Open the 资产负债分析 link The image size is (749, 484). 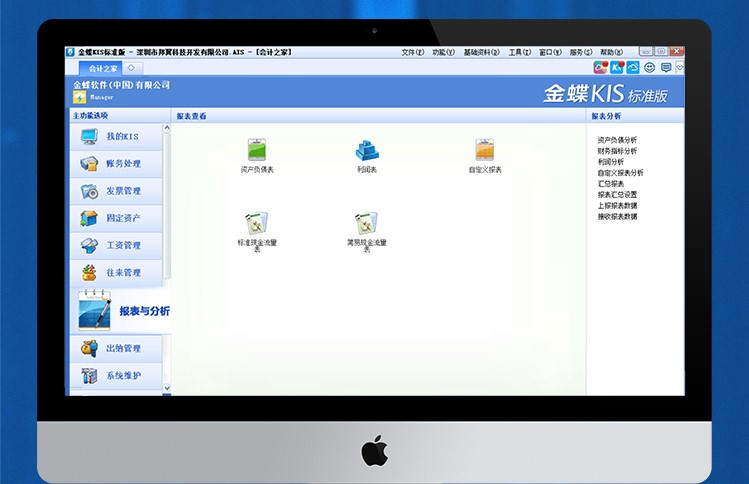[617, 140]
